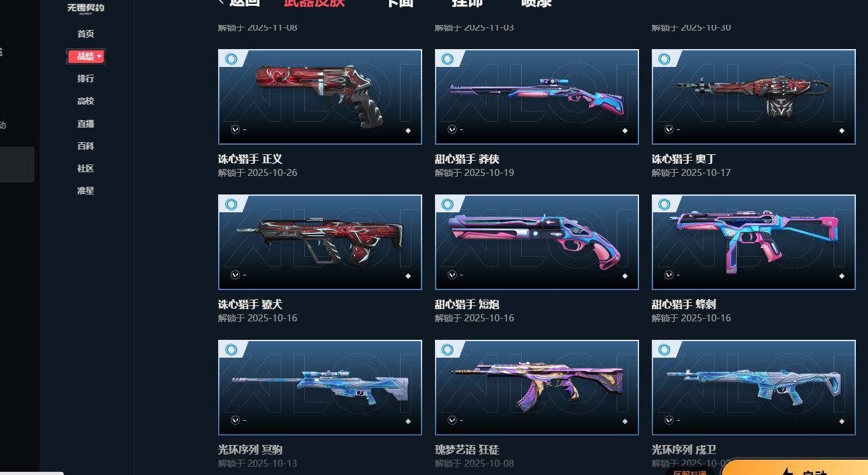Click the blue ring badge on 光环序列 戍卫 card

tap(665, 350)
